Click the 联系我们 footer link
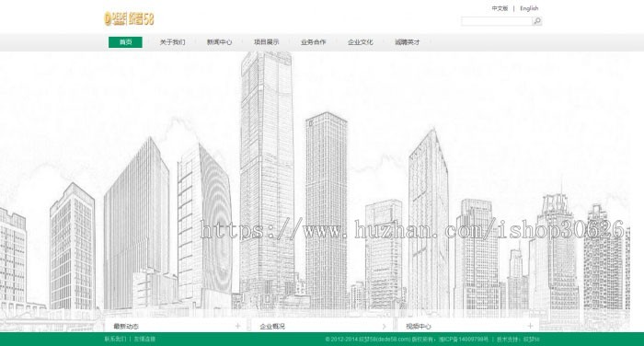The width and height of the screenshot is (644, 346). pyautogui.click(x=115, y=339)
